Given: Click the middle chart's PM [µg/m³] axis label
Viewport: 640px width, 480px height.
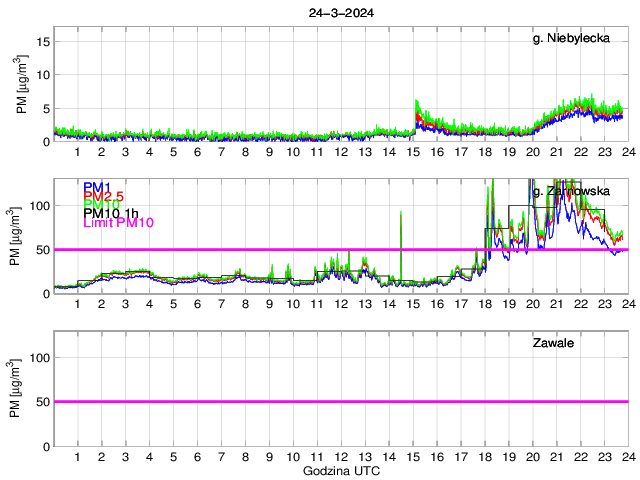Looking at the screenshot, I should 15,236.
